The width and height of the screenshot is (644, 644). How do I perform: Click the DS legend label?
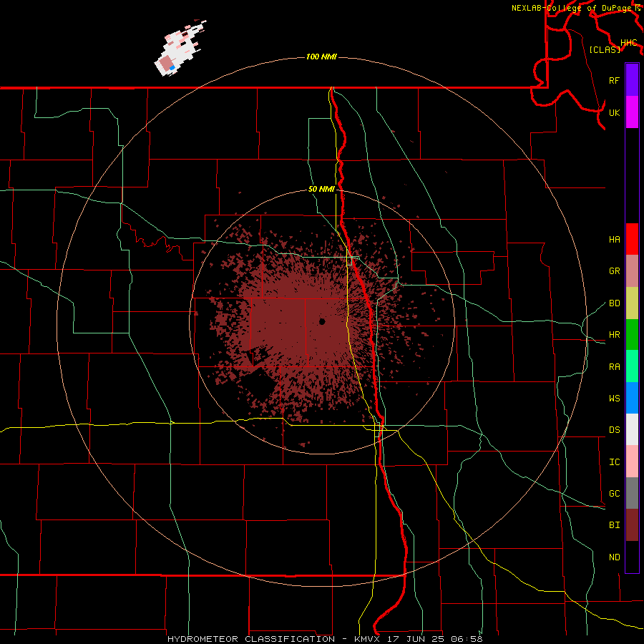614,430
